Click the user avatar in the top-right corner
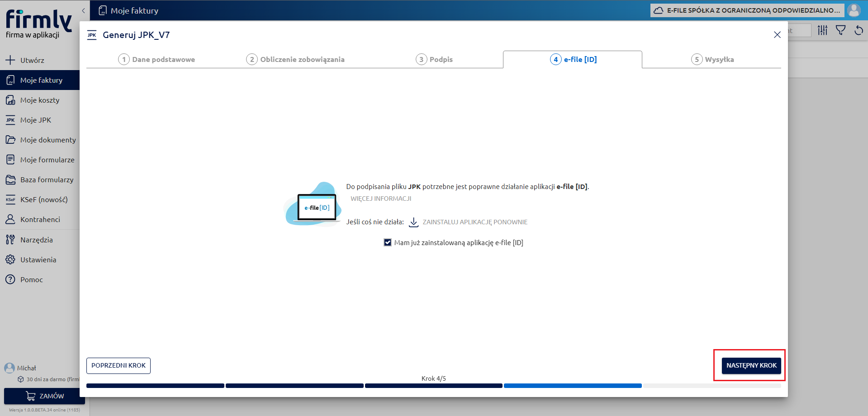 tap(854, 10)
